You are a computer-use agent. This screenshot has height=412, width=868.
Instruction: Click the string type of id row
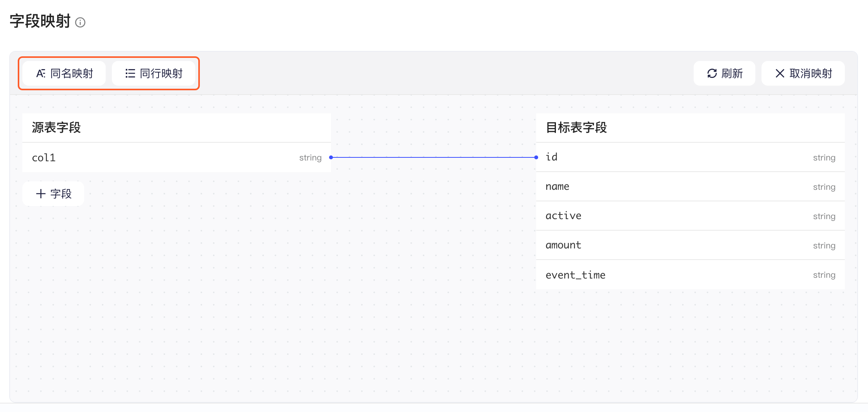tap(824, 158)
